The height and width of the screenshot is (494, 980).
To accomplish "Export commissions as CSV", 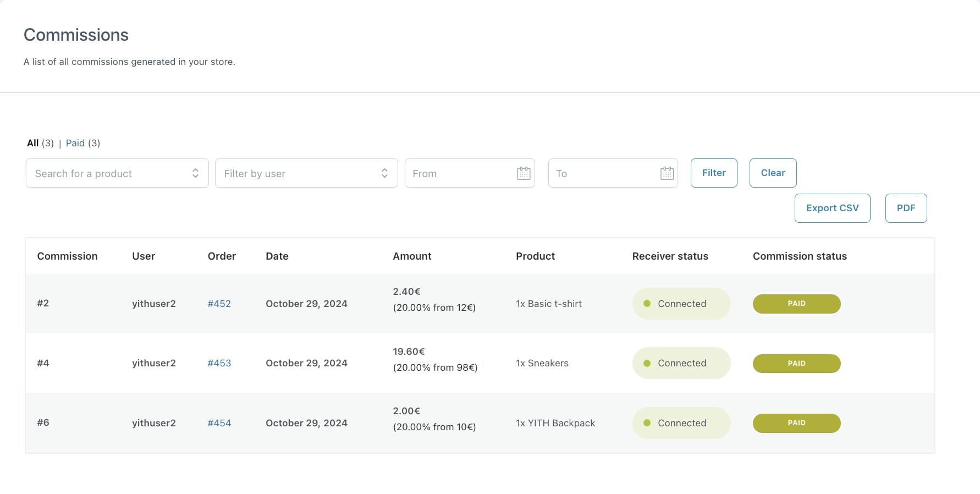I will [x=832, y=208].
